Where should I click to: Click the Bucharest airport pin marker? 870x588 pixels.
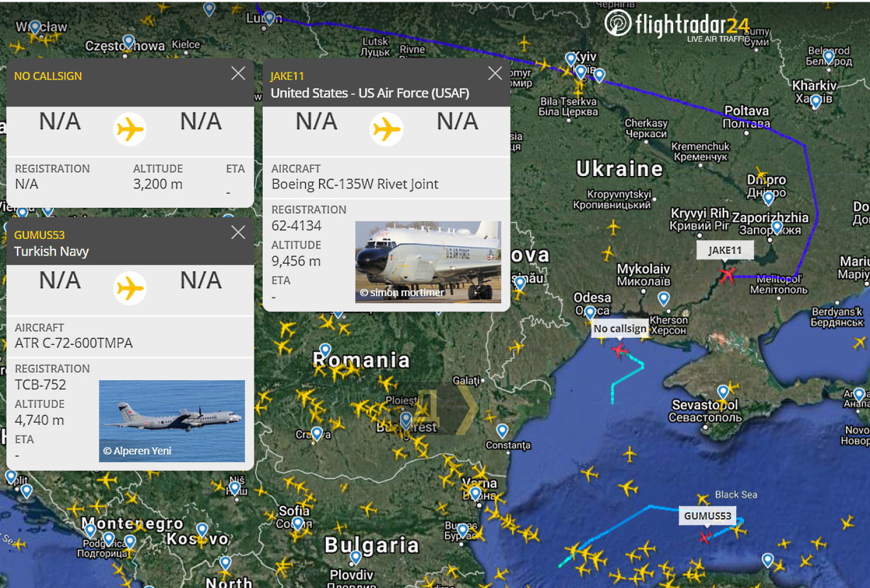pos(406,420)
